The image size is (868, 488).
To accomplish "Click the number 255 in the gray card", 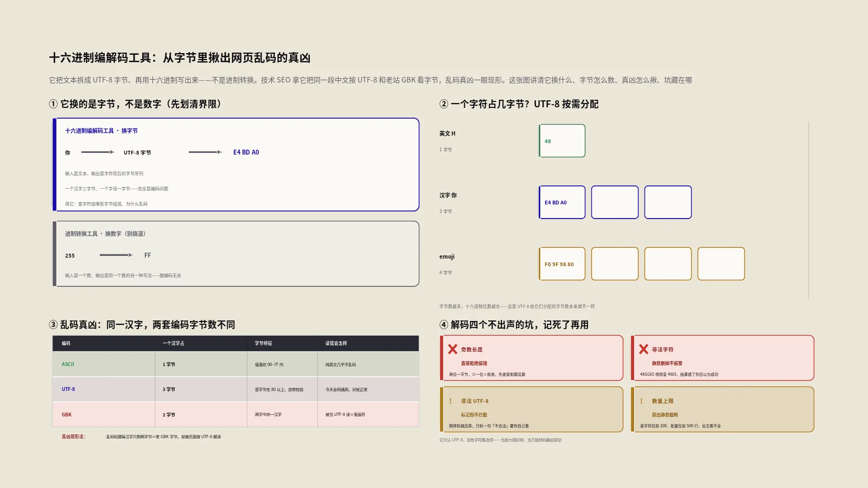I will (70, 255).
